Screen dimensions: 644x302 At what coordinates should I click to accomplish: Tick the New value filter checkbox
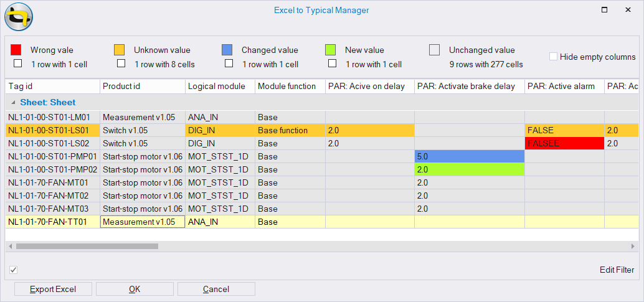pyautogui.click(x=332, y=64)
